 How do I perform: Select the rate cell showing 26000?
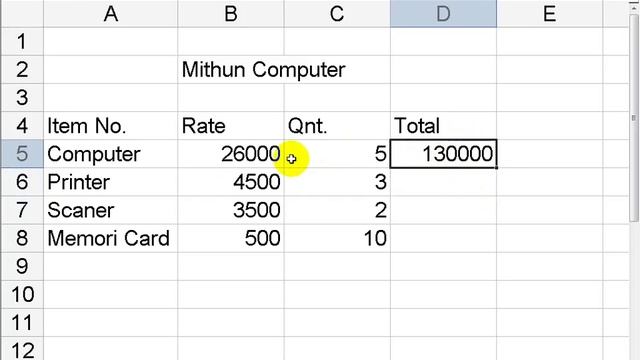point(231,154)
